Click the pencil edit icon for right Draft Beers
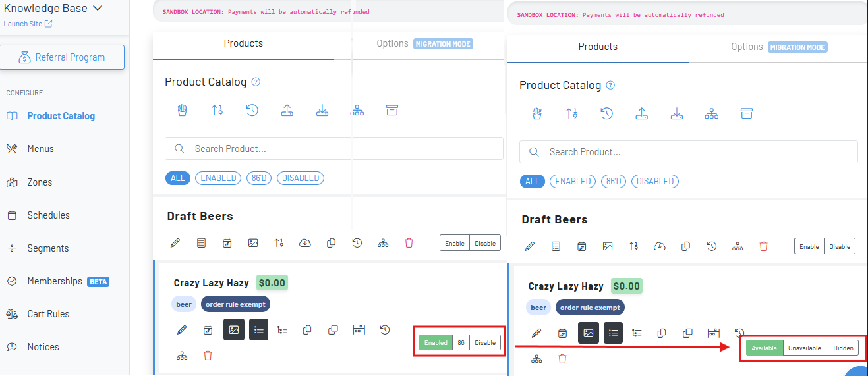This screenshot has width=868, height=376. tap(529, 246)
